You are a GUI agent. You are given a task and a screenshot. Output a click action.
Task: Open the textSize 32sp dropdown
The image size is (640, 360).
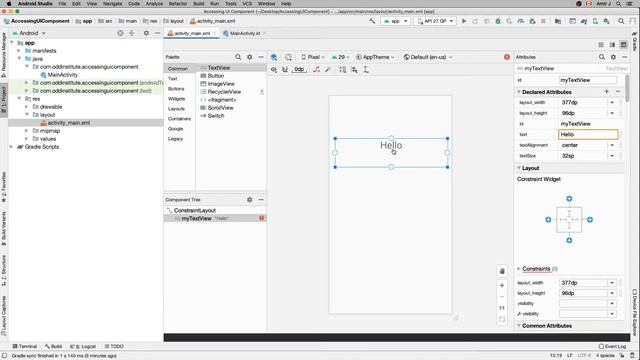[612, 156]
